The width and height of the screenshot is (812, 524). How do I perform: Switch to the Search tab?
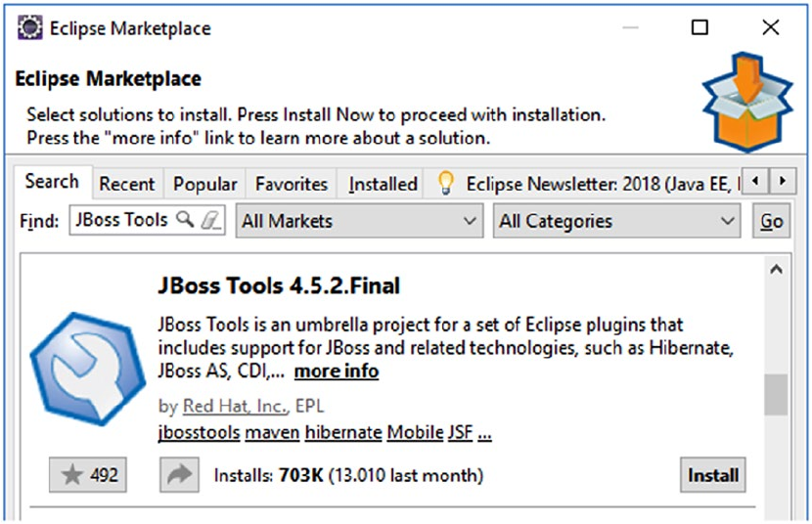(52, 182)
